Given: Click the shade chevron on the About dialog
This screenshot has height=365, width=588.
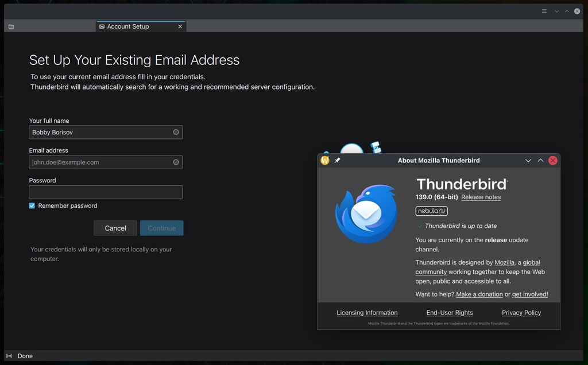Looking at the screenshot, I should [528, 160].
